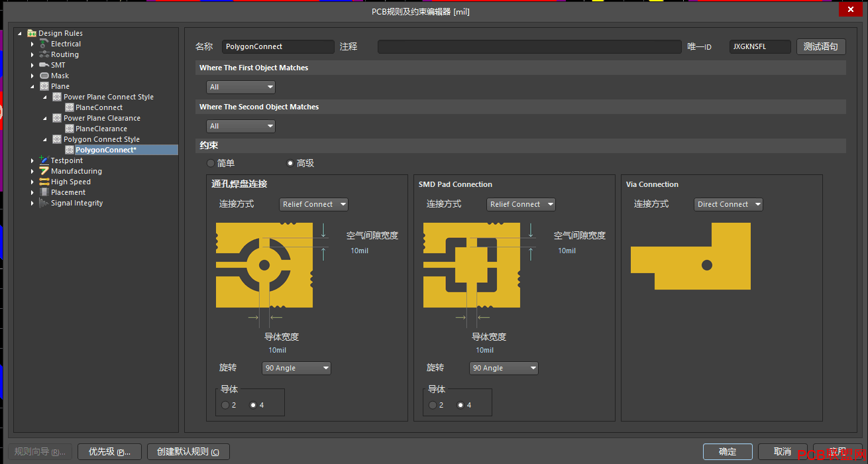Open the Via Connection style dropdown
868x464 pixels.
pos(728,204)
